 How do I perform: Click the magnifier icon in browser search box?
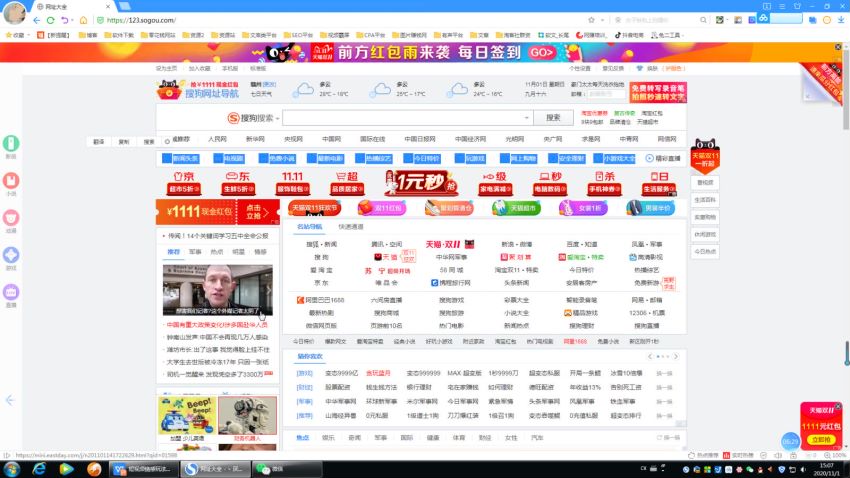(x=703, y=20)
